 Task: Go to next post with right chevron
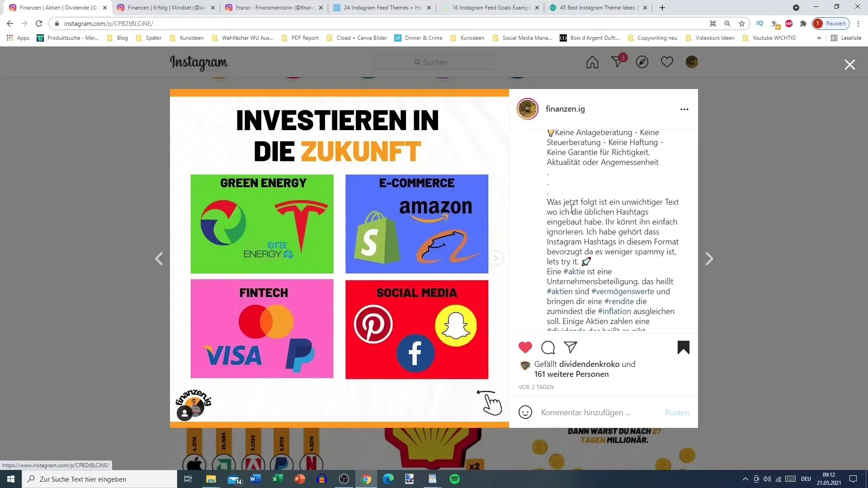[709, 258]
